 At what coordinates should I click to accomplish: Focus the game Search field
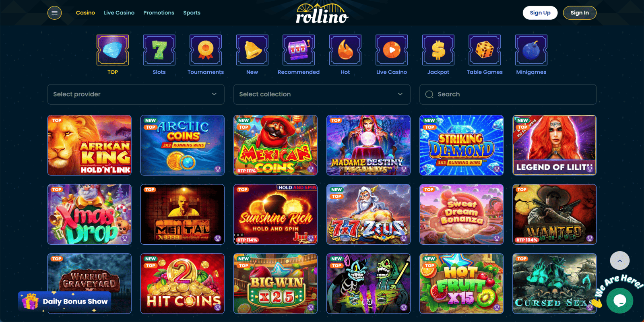508,94
